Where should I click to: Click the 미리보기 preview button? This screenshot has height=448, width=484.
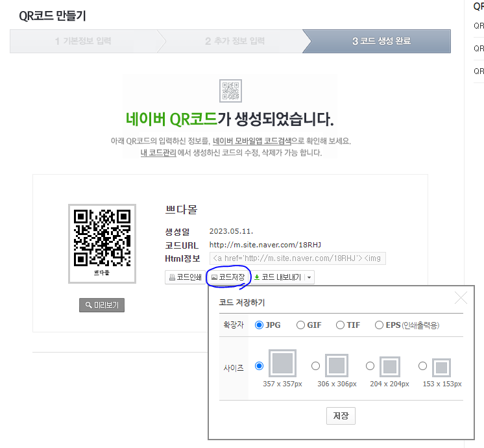click(102, 305)
